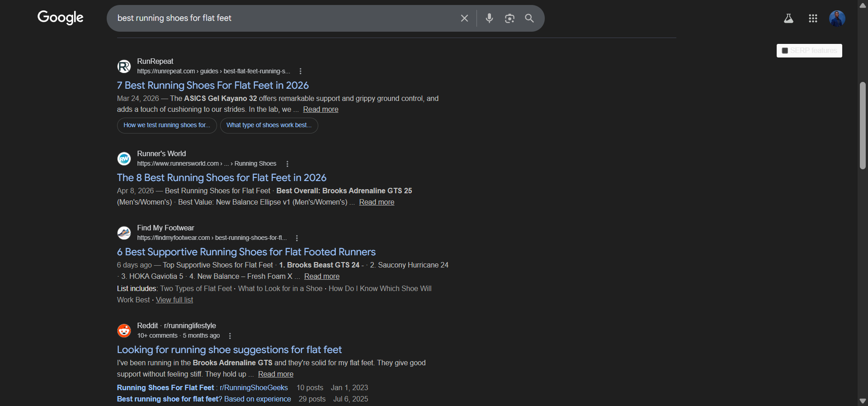This screenshot has width=868, height=406.
Task: Open the three-dot menu for Find My Footwear result
Action: pos(297,238)
